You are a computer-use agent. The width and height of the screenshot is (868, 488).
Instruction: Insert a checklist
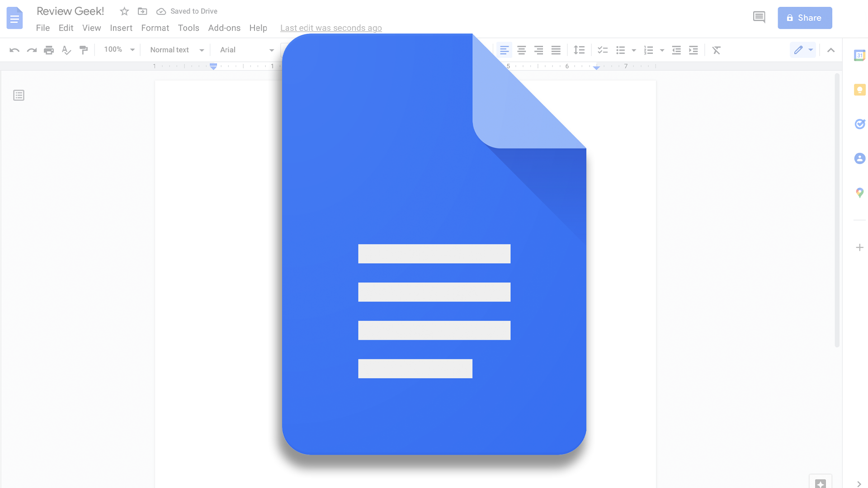point(602,50)
